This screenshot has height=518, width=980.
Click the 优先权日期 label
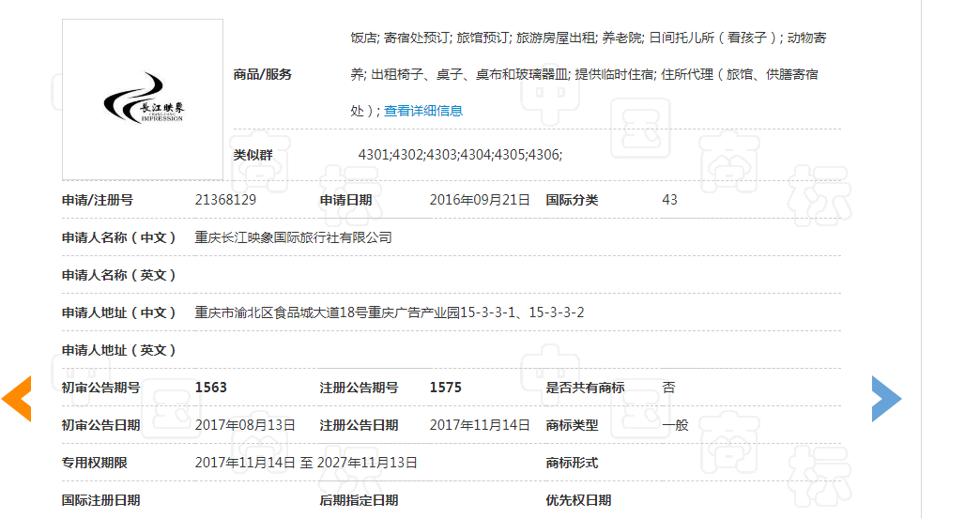point(578,500)
